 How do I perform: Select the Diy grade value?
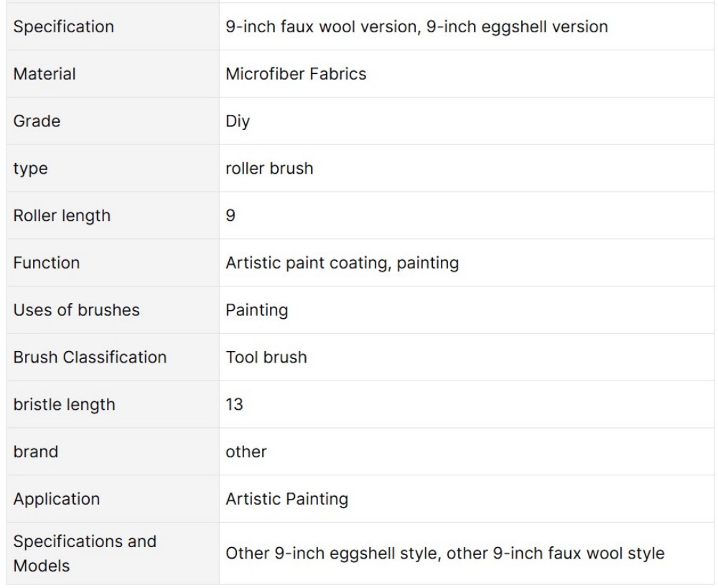(238, 121)
